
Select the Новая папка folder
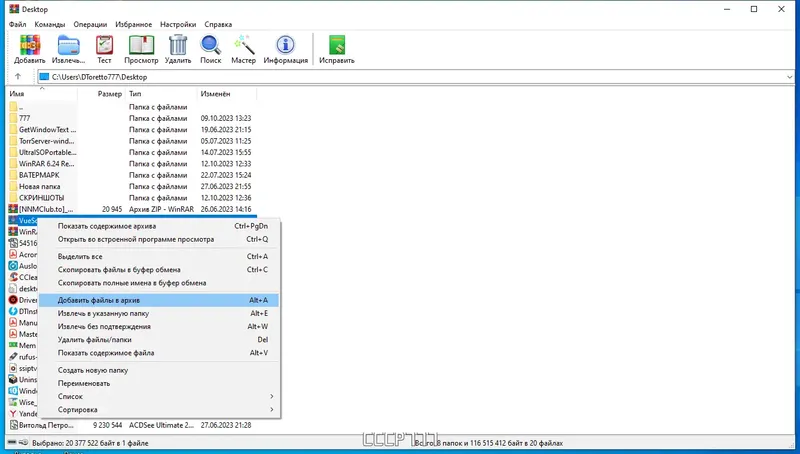pyautogui.click(x=132, y=187)
